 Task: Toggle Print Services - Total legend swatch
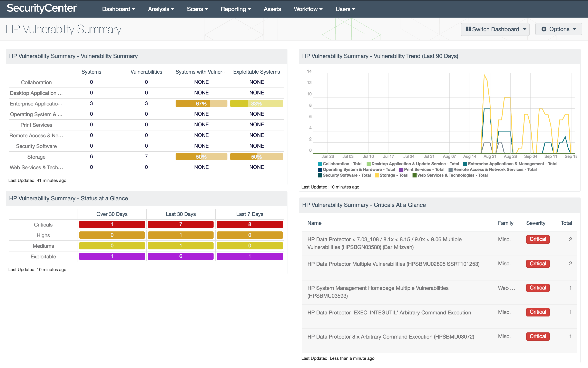tap(401, 170)
